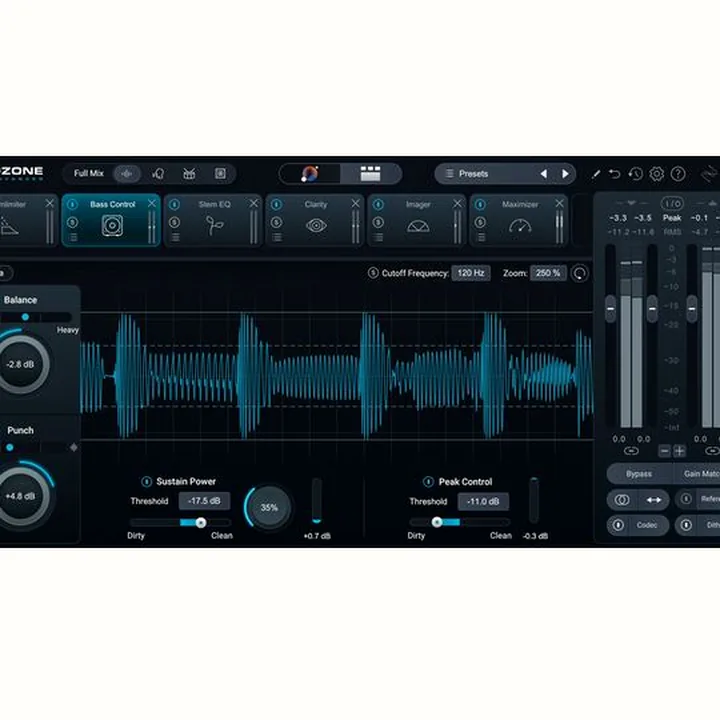This screenshot has height=720, width=720.
Task: Select the Bass Control module tab
Action: click(x=111, y=220)
